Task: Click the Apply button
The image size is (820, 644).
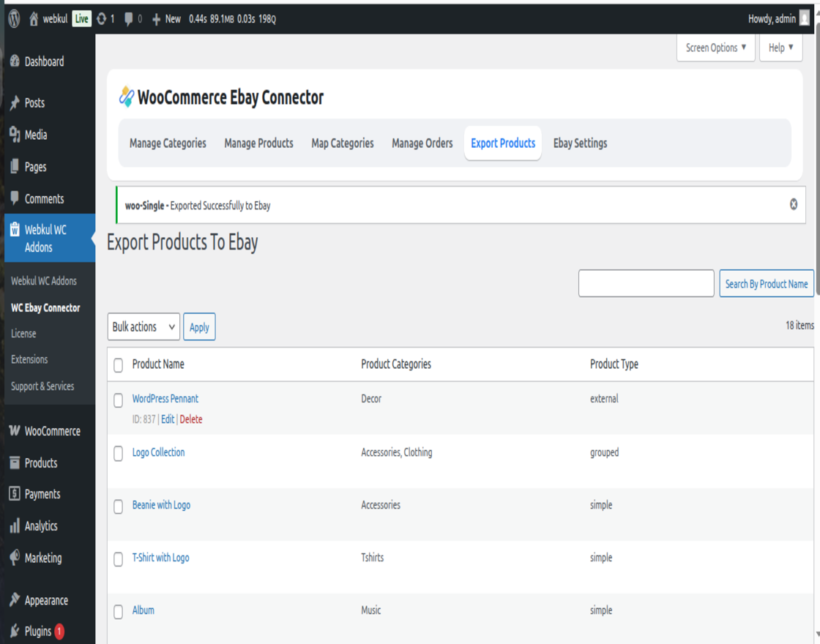Action: click(199, 326)
